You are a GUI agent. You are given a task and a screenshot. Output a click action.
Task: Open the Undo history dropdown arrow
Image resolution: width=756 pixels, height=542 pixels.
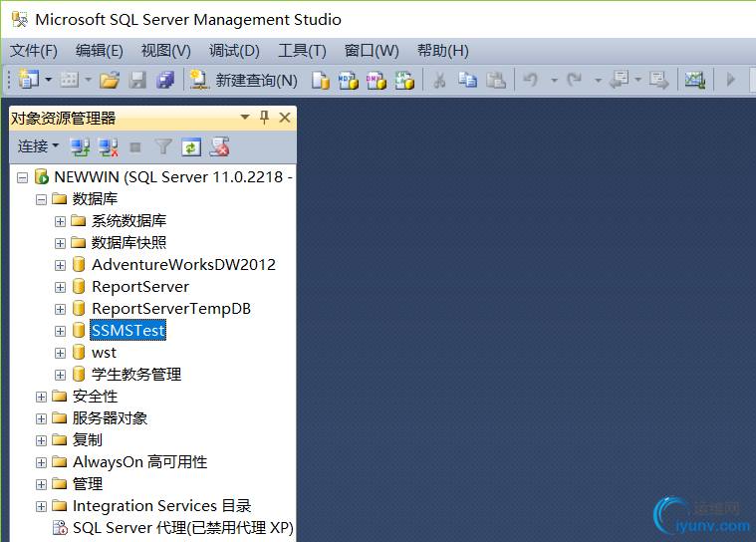554,80
